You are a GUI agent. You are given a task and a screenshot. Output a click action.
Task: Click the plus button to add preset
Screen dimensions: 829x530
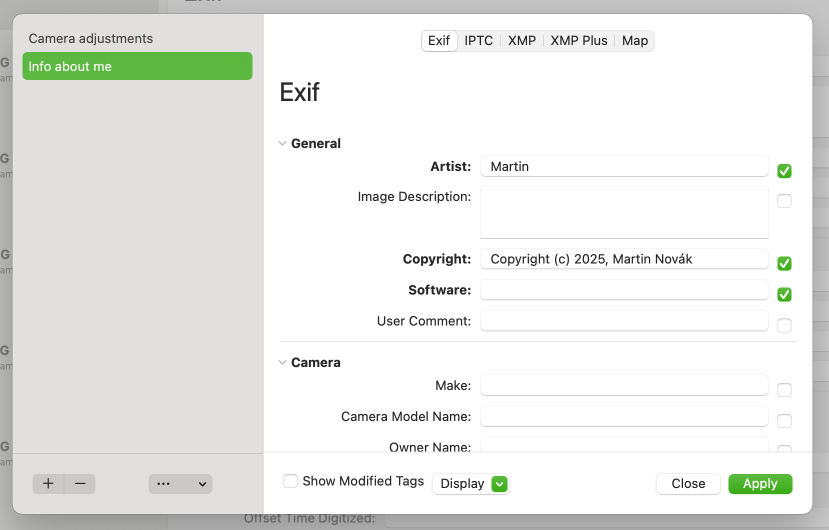pos(48,484)
